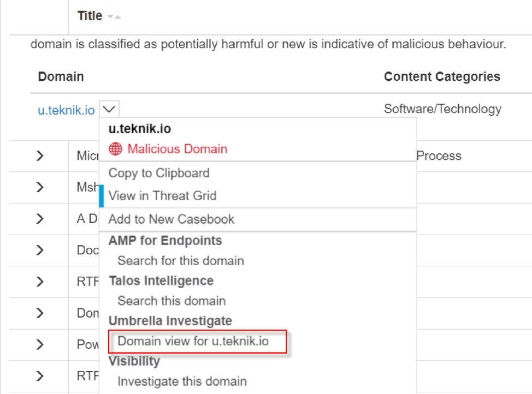This screenshot has width=532, height=394.
Task: Expand the first row starting with "RTF"
Action: pyautogui.click(x=39, y=282)
